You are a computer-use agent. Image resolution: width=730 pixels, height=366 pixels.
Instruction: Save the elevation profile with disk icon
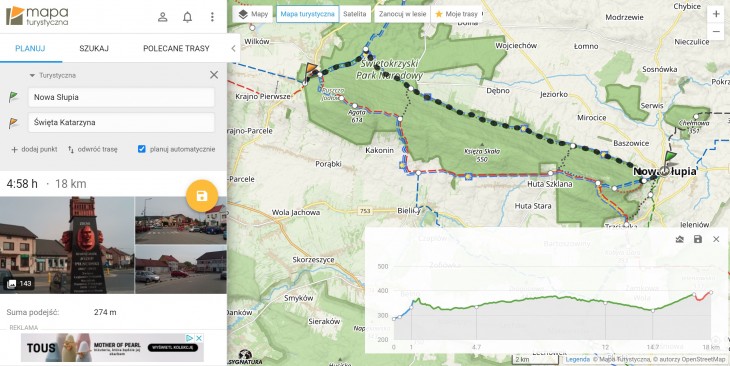697,239
